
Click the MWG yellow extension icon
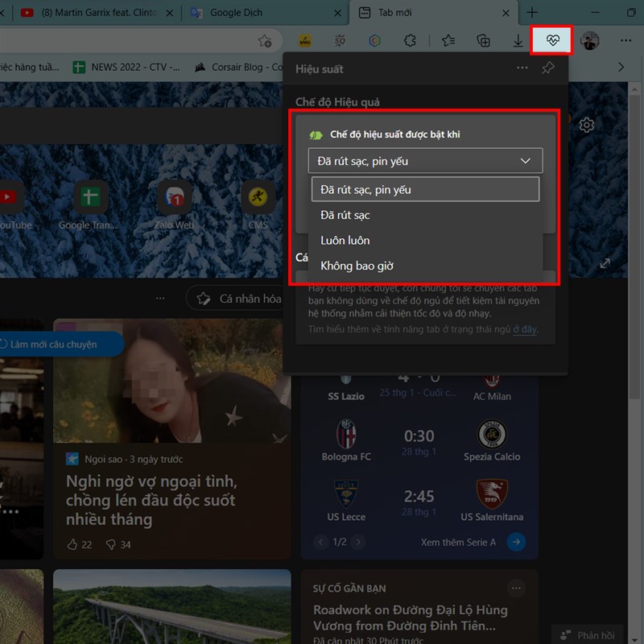point(305,41)
